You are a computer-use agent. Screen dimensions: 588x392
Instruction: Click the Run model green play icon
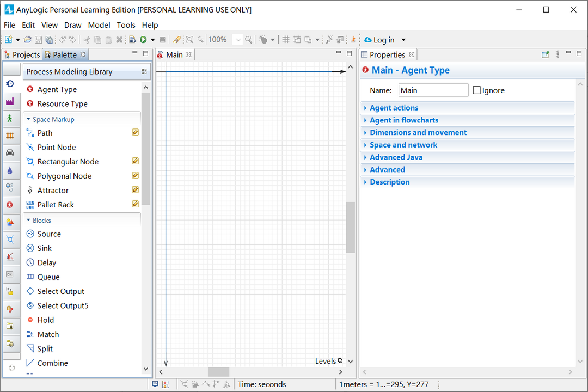pos(143,40)
